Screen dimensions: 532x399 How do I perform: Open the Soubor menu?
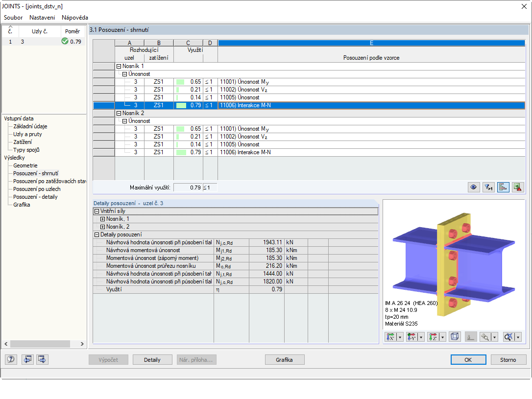coord(13,17)
